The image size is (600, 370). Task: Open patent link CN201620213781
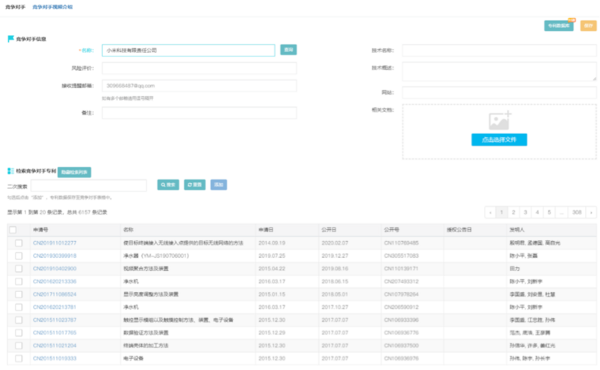(55, 307)
